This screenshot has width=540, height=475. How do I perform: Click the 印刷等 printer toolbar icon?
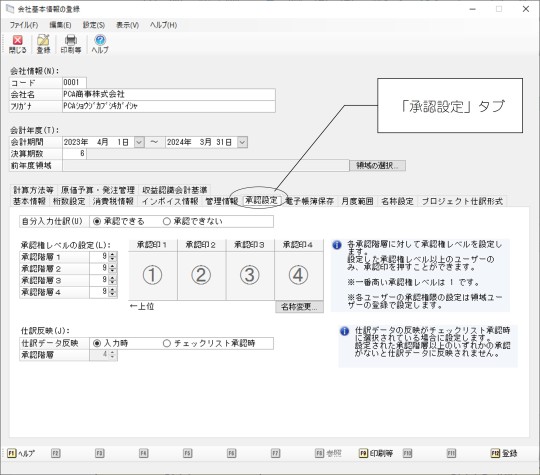71,44
